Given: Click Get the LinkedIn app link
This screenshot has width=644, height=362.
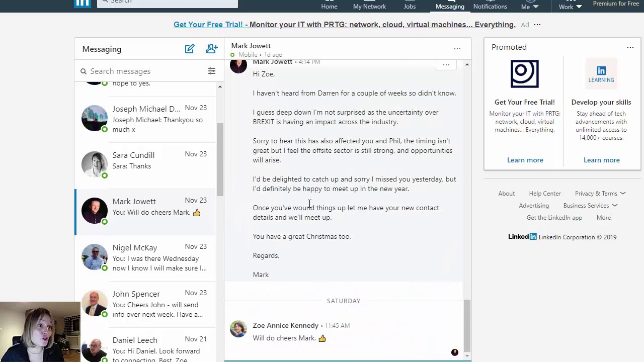Looking at the screenshot, I should pyautogui.click(x=554, y=218).
